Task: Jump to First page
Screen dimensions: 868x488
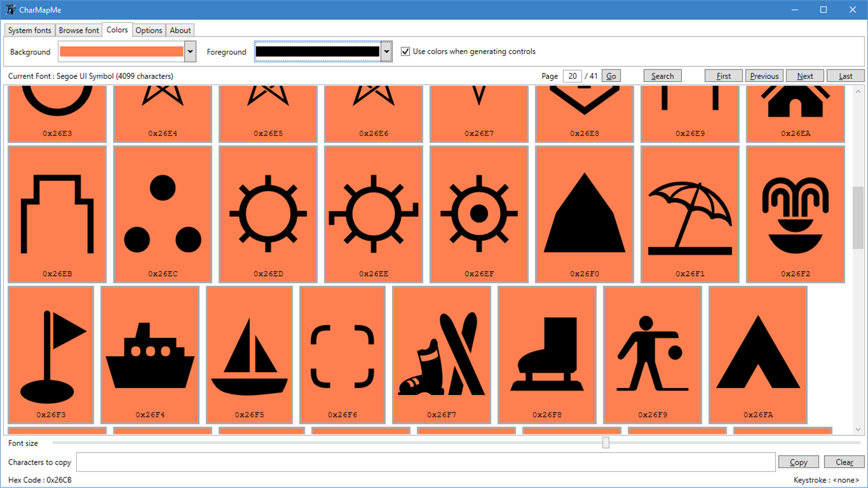Action: click(x=723, y=76)
